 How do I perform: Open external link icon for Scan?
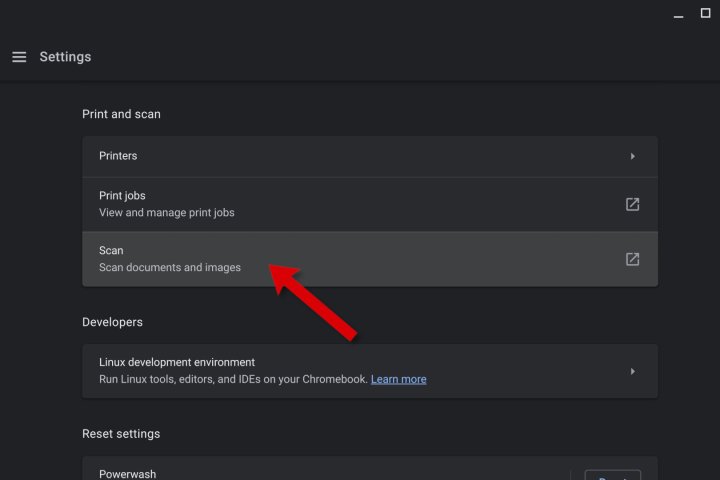[632, 259]
